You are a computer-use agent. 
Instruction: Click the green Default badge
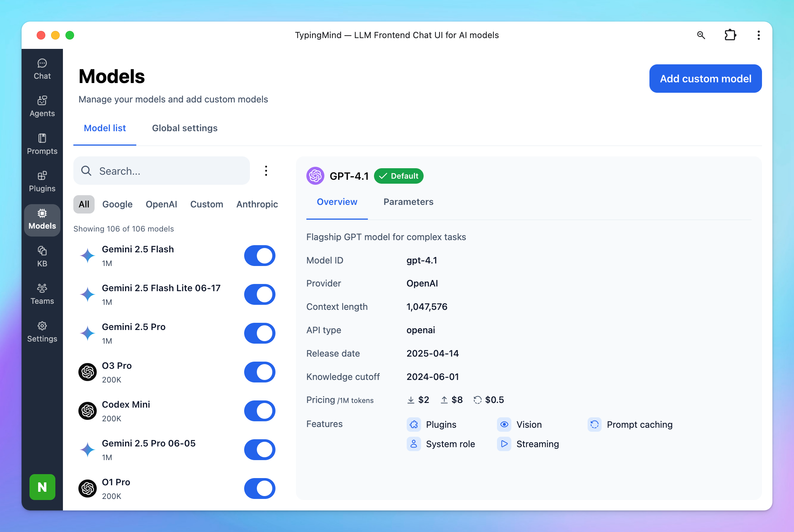[399, 176]
